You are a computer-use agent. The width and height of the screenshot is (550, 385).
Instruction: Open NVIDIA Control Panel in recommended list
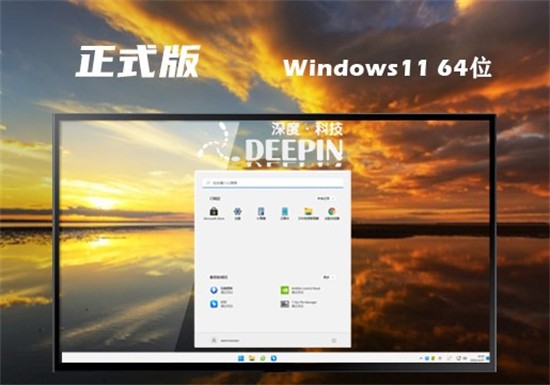301,290
